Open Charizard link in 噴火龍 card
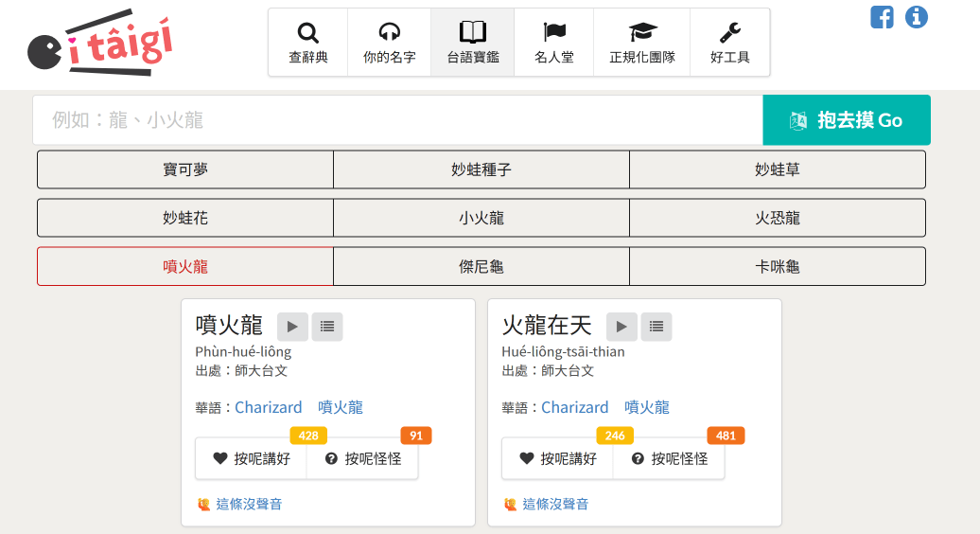 point(268,408)
